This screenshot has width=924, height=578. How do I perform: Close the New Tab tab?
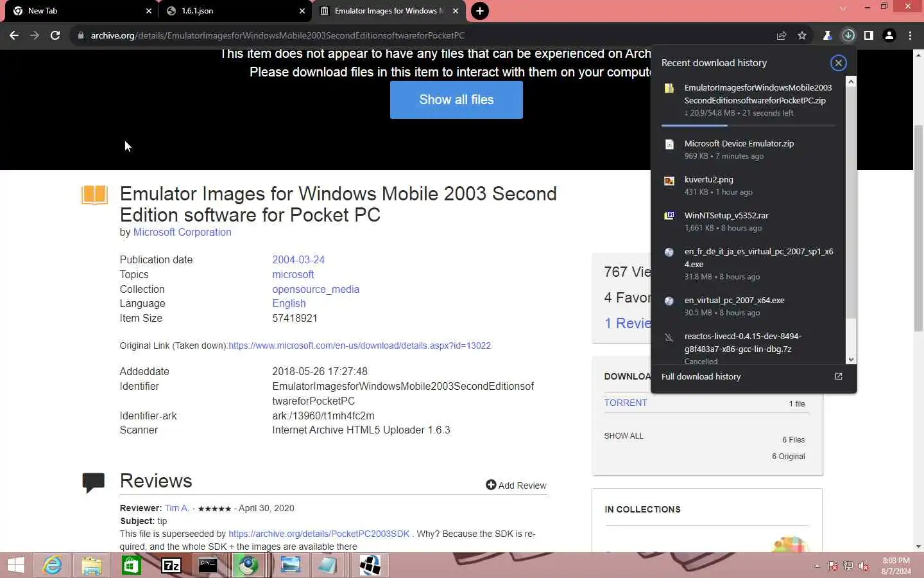tap(149, 11)
